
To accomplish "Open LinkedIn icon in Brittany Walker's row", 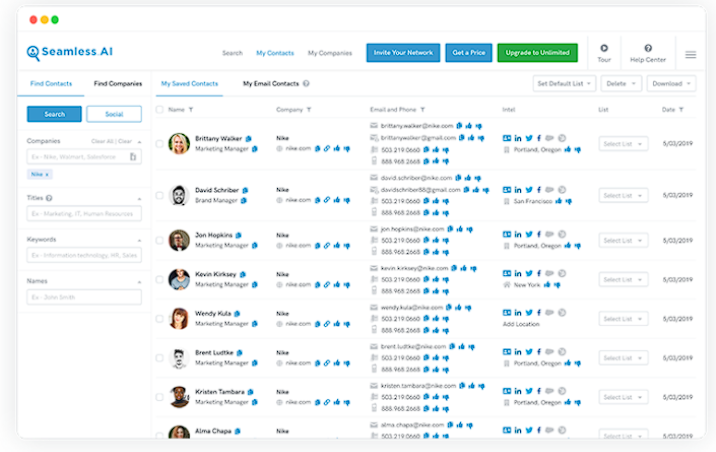I will tap(518, 138).
